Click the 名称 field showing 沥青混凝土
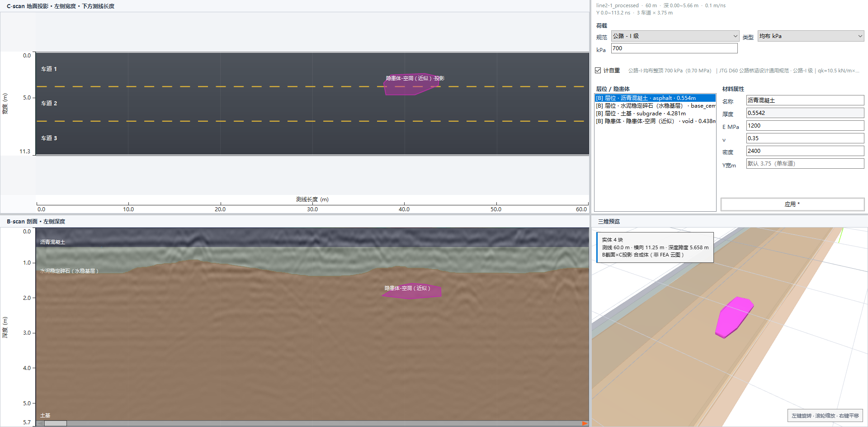This screenshot has width=868, height=427. tap(805, 100)
